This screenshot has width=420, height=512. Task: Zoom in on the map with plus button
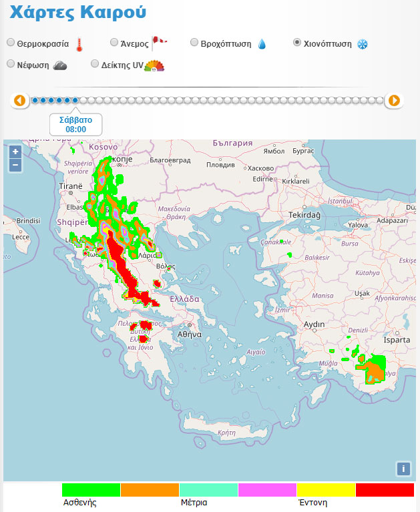tap(15, 152)
